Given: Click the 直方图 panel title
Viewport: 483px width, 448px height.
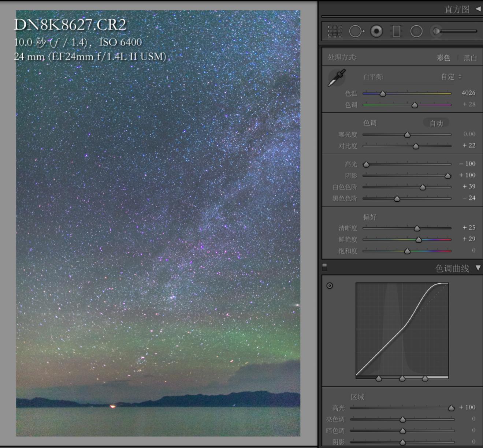Looking at the screenshot, I should (457, 9).
